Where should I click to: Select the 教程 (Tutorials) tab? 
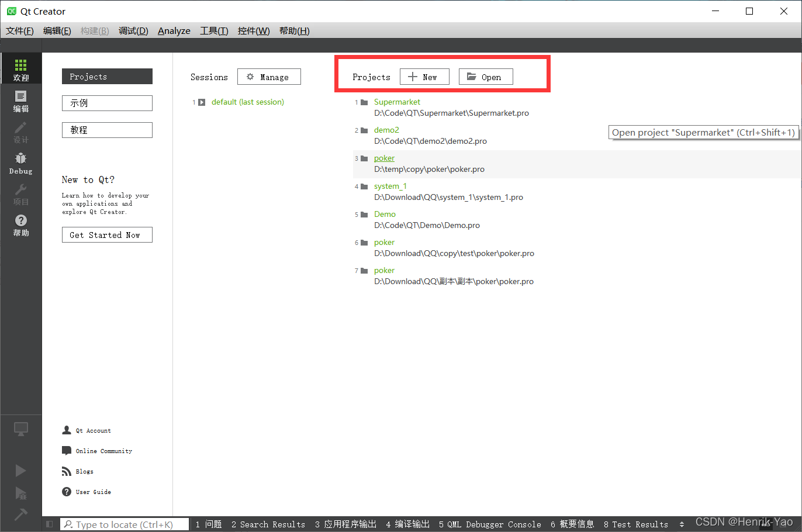[x=107, y=130]
